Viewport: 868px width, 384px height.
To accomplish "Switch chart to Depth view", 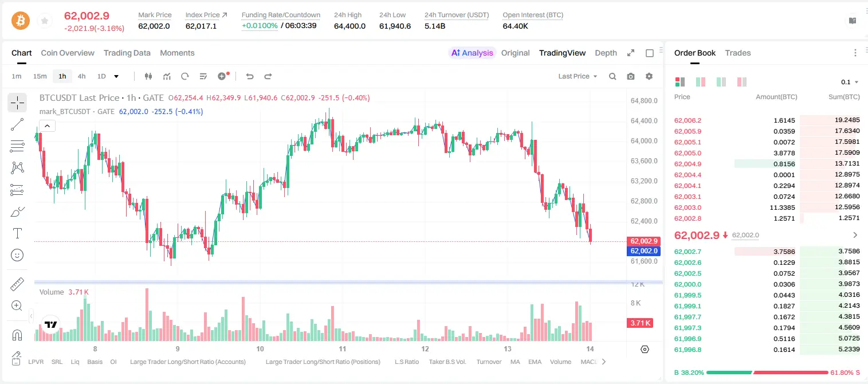I will 606,53.
